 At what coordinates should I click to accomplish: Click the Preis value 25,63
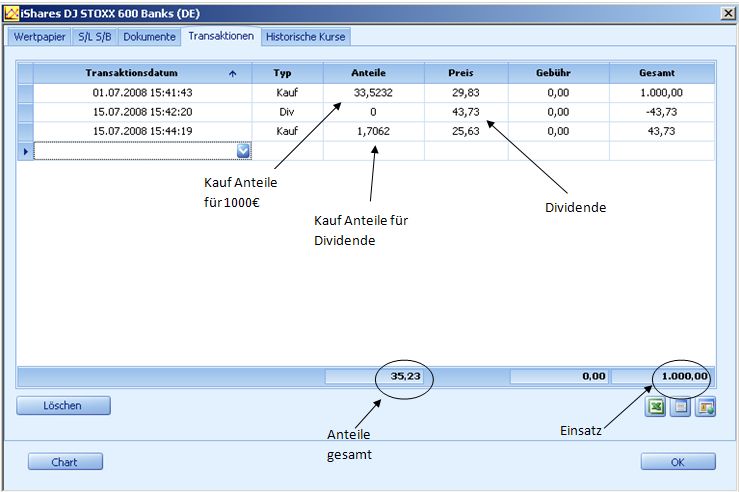pyautogui.click(x=466, y=131)
